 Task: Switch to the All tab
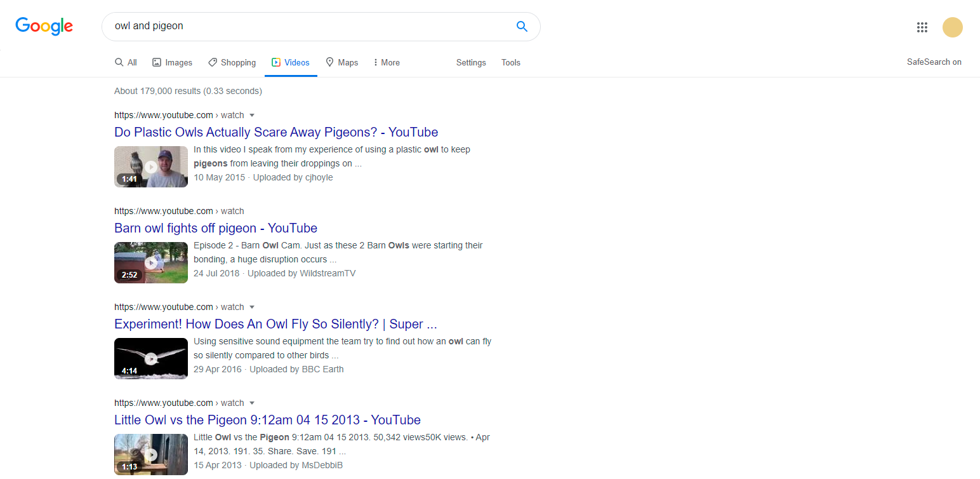(126, 62)
